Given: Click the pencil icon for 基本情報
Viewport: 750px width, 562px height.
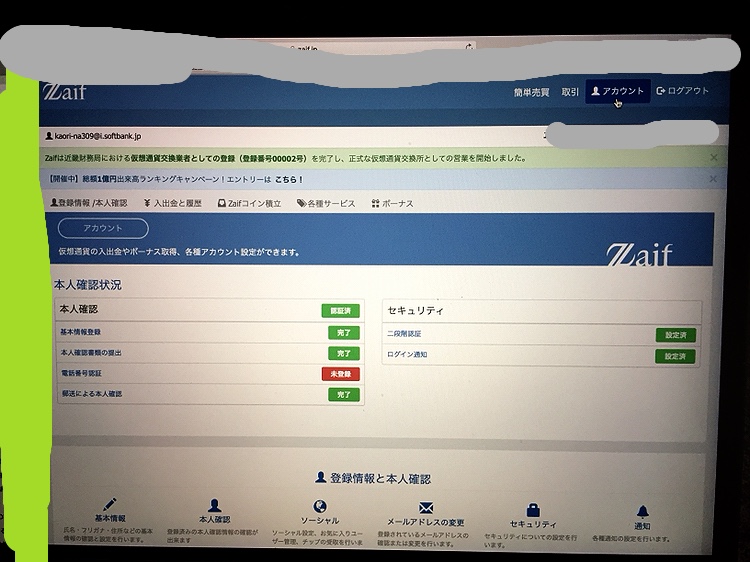Looking at the screenshot, I should tap(110, 504).
